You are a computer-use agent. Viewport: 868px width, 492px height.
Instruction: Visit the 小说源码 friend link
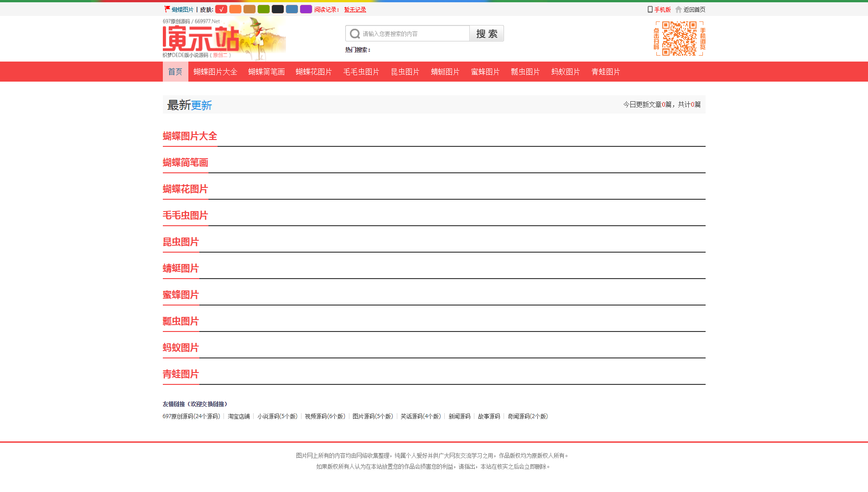pos(277,416)
